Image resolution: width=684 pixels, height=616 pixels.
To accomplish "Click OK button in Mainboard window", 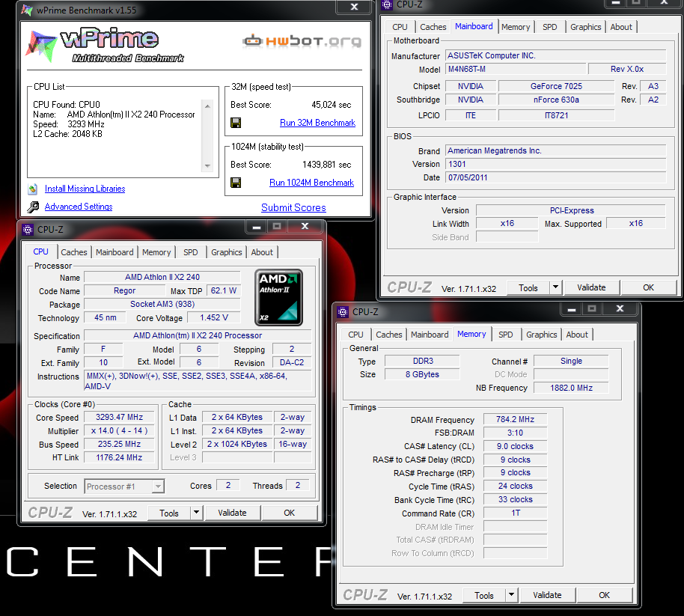I will [649, 287].
